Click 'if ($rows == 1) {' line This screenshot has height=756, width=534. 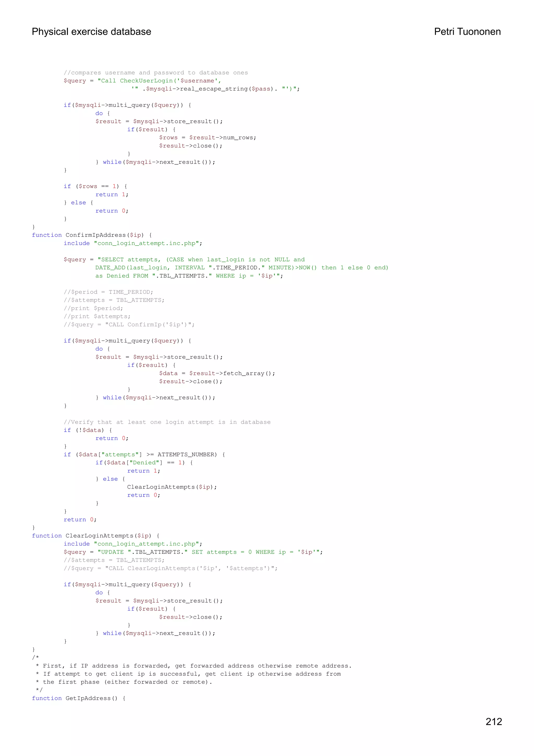(x=95, y=186)
